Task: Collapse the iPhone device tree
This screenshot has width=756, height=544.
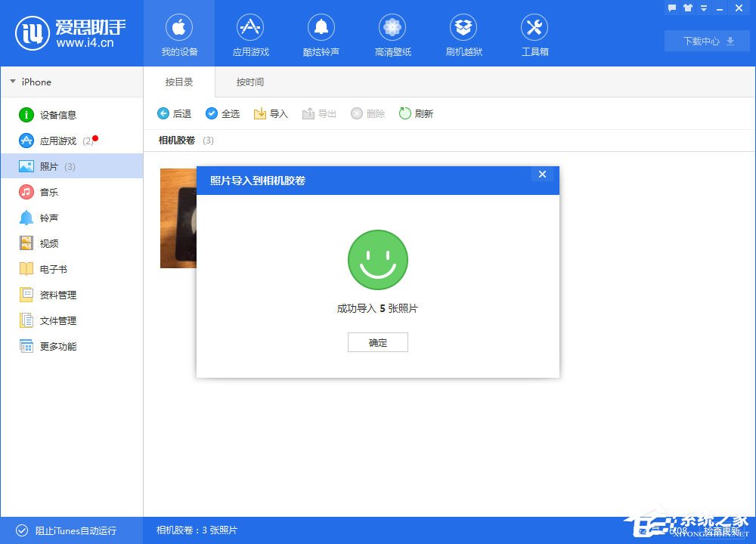Action: point(13,82)
